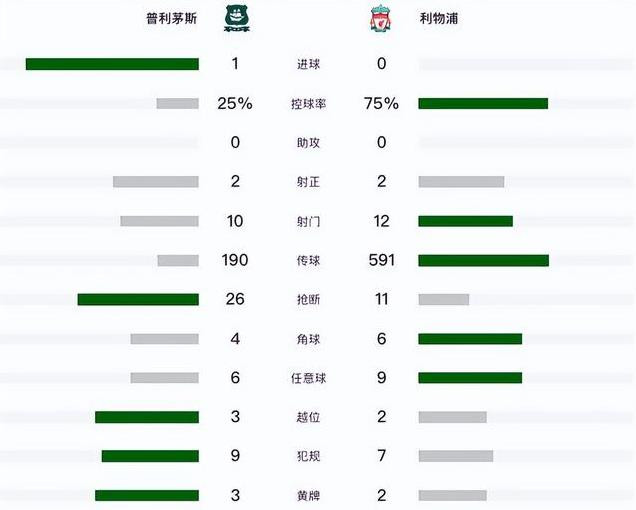Click Liverpool's 角球 corner bar
The image size is (636, 510).
(x=470, y=339)
